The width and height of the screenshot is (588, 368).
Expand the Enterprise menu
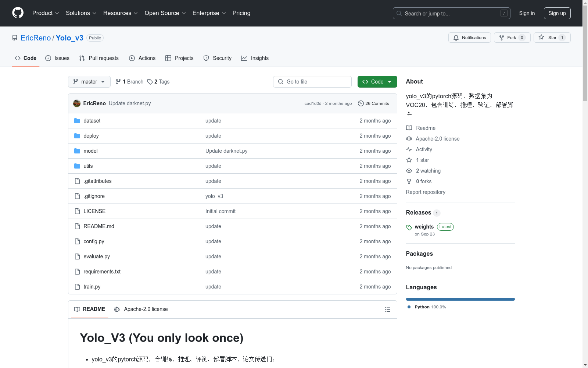click(209, 13)
